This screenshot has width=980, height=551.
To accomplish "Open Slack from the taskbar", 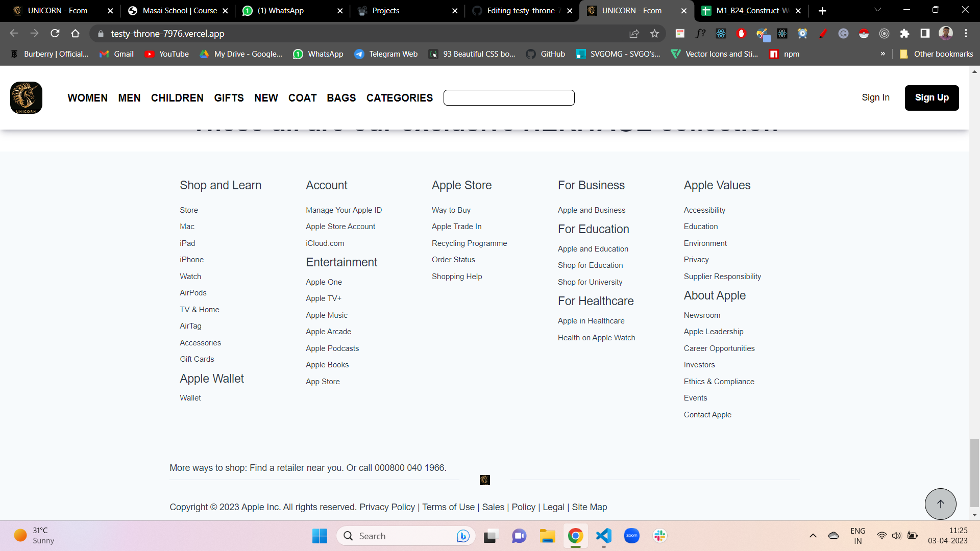I will click(x=659, y=536).
